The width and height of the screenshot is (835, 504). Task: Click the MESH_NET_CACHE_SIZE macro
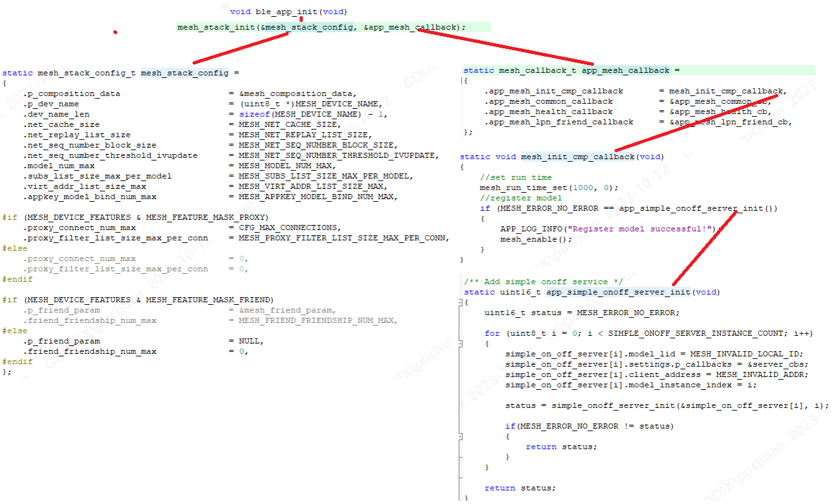[288, 124]
